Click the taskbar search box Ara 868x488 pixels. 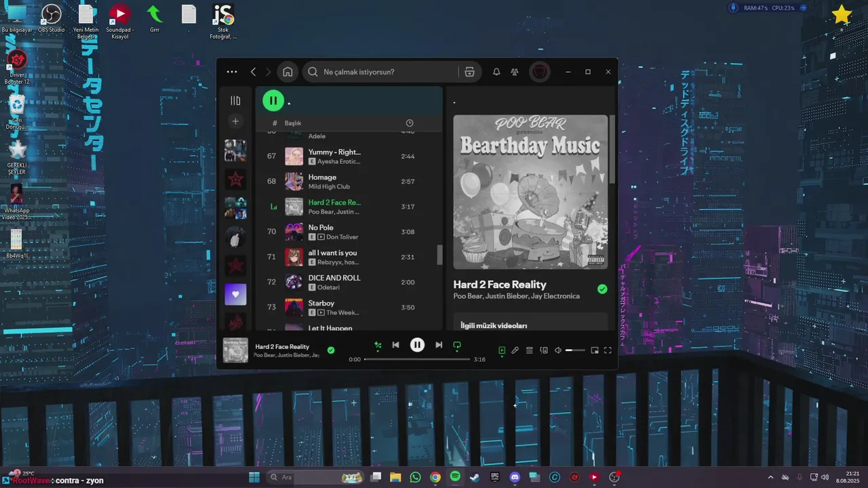316,477
